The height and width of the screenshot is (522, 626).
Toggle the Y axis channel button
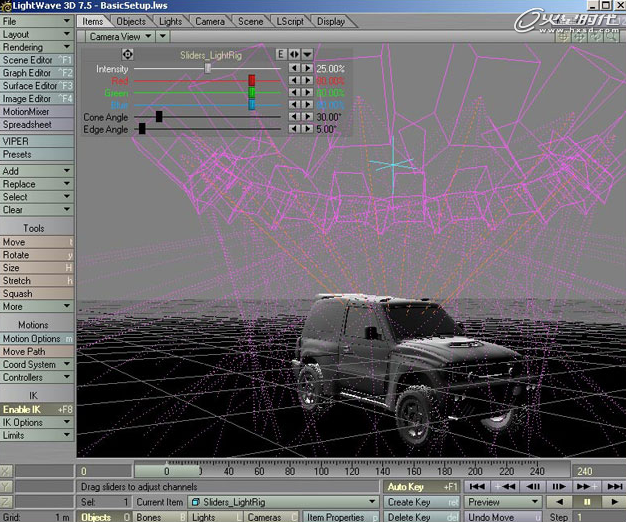pyautogui.click(x=6, y=486)
